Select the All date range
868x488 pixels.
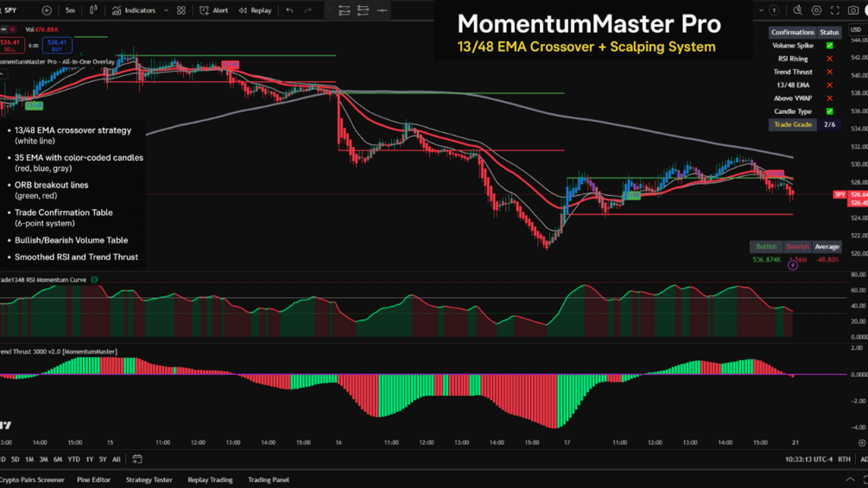click(117, 459)
